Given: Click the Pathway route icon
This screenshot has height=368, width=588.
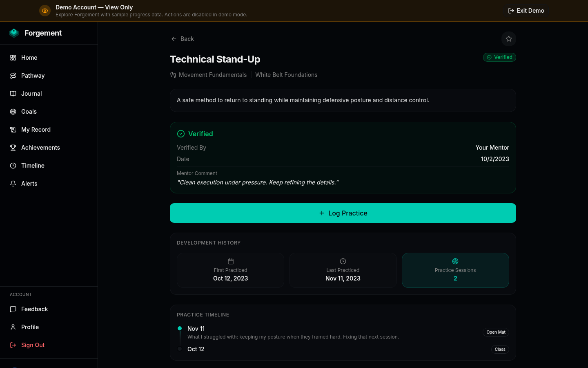Looking at the screenshot, I should click(13, 76).
